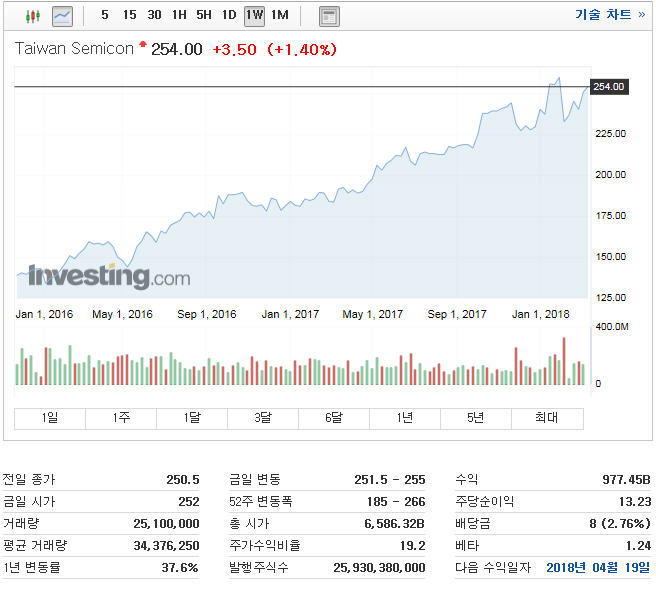The height and width of the screenshot is (595, 656).
Task: Select the 1W interval
Action: (254, 15)
